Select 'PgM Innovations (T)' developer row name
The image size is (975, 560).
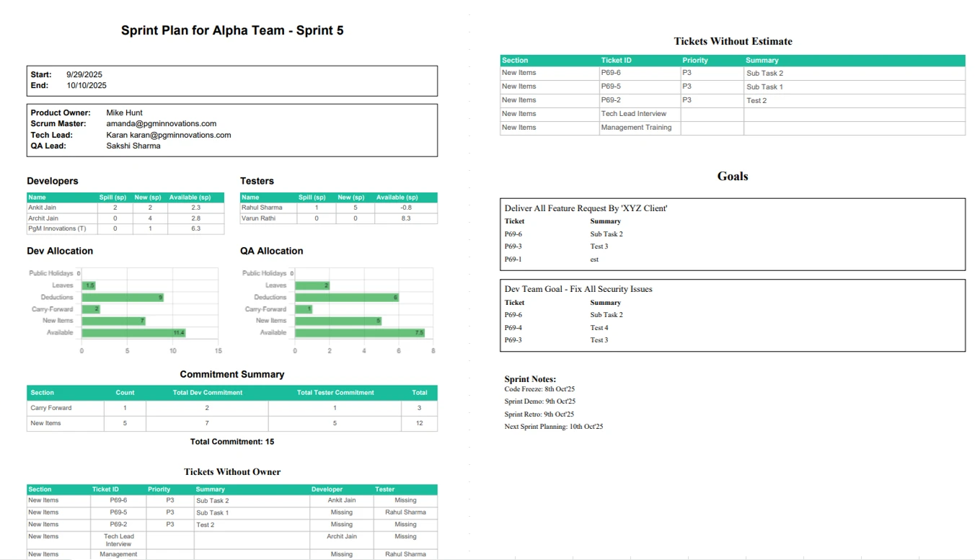coord(57,228)
